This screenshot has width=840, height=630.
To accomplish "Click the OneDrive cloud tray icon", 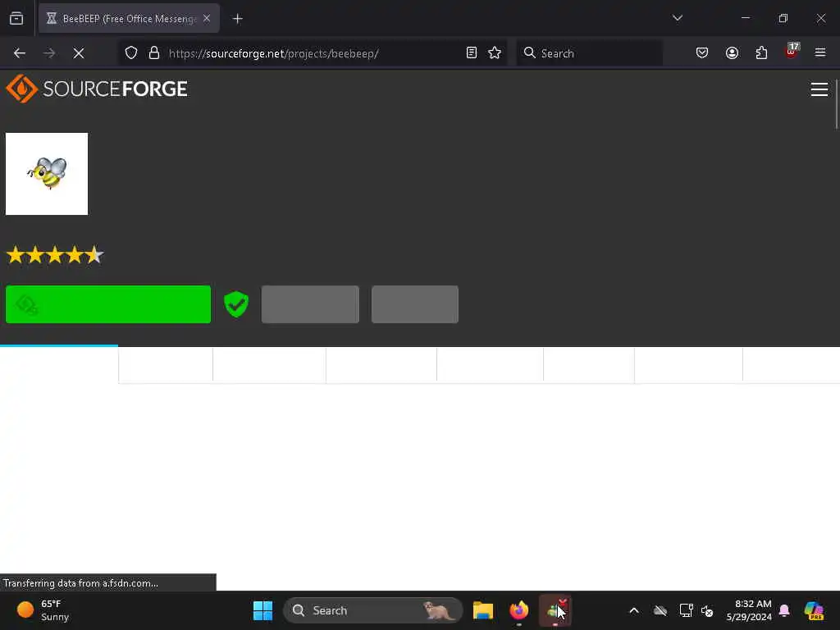I will tap(660, 610).
